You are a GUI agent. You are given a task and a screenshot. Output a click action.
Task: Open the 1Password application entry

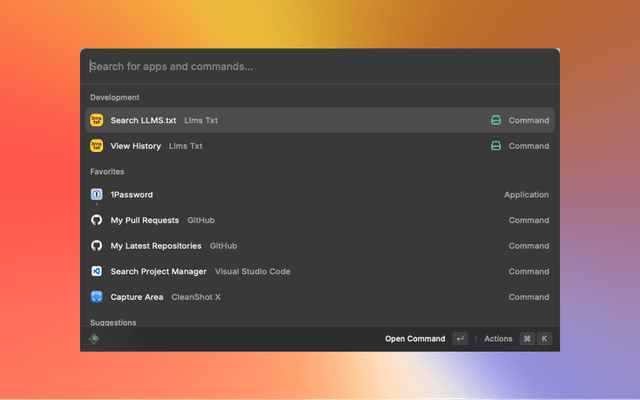pos(132,195)
